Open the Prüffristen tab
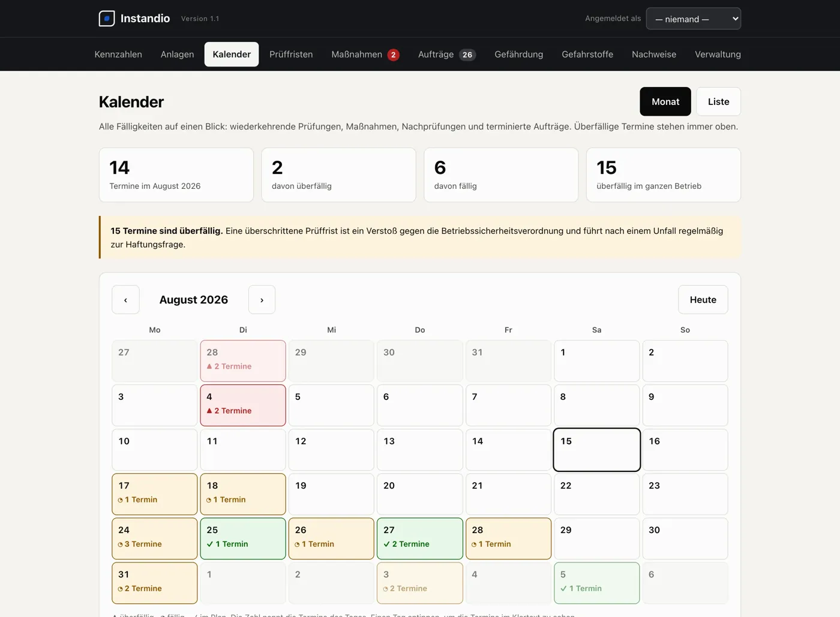This screenshot has width=840, height=617. coord(291,54)
